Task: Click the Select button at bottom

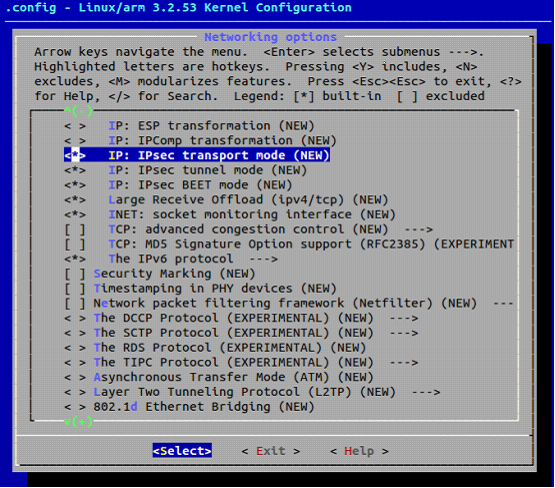Action: [x=182, y=450]
